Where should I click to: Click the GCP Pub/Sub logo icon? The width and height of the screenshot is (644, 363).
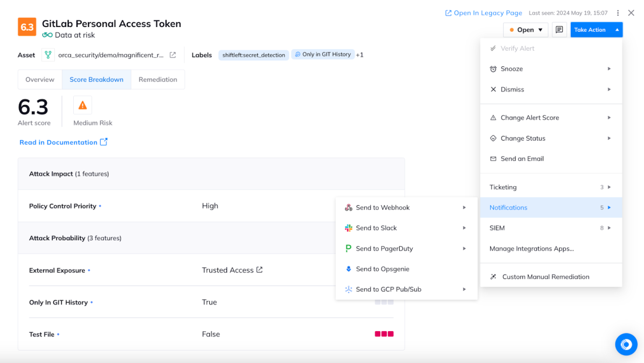pos(348,289)
